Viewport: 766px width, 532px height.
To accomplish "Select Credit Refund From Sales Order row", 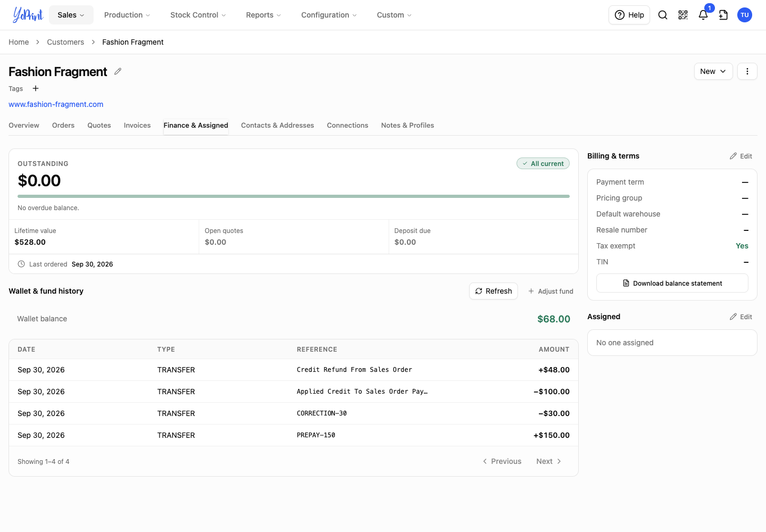I will point(294,370).
